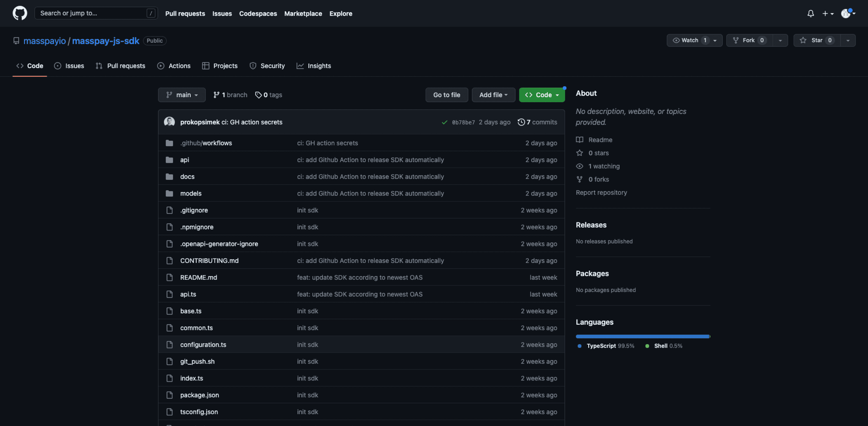The height and width of the screenshot is (426, 868).
Task: Open the main branch selector dropdown
Action: coord(182,95)
